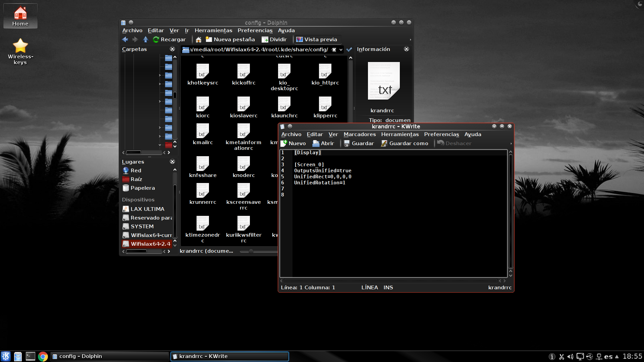Image resolution: width=644 pixels, height=362 pixels.
Task: Click the Dolphin home folder icon
Action: (x=199, y=40)
